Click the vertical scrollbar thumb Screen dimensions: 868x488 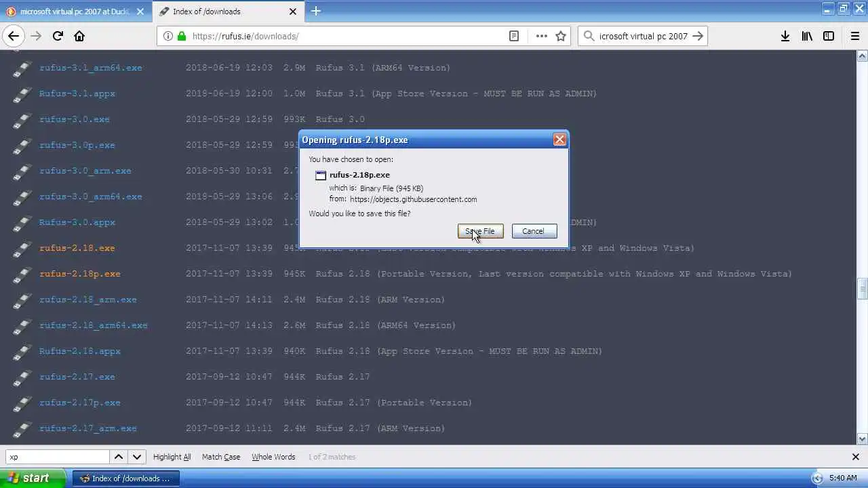coord(862,289)
